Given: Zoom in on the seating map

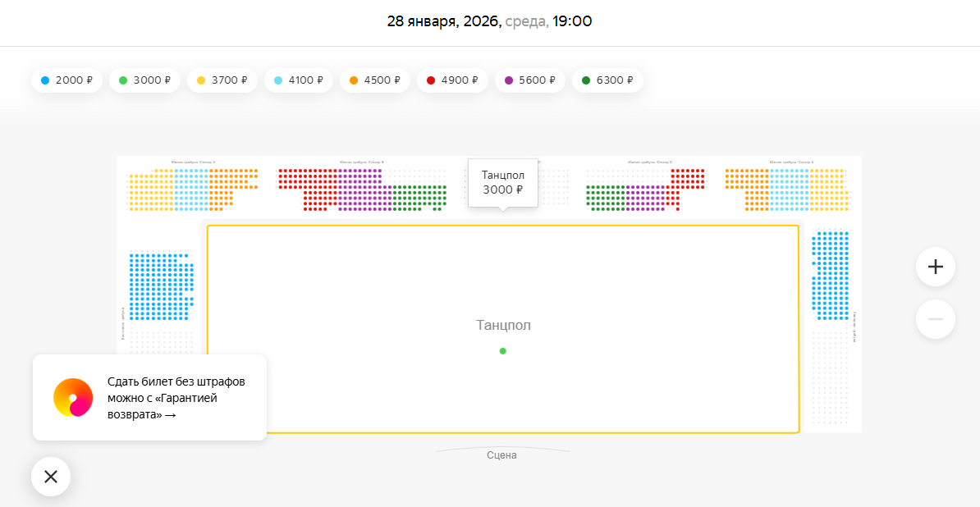Looking at the screenshot, I should tap(936, 267).
